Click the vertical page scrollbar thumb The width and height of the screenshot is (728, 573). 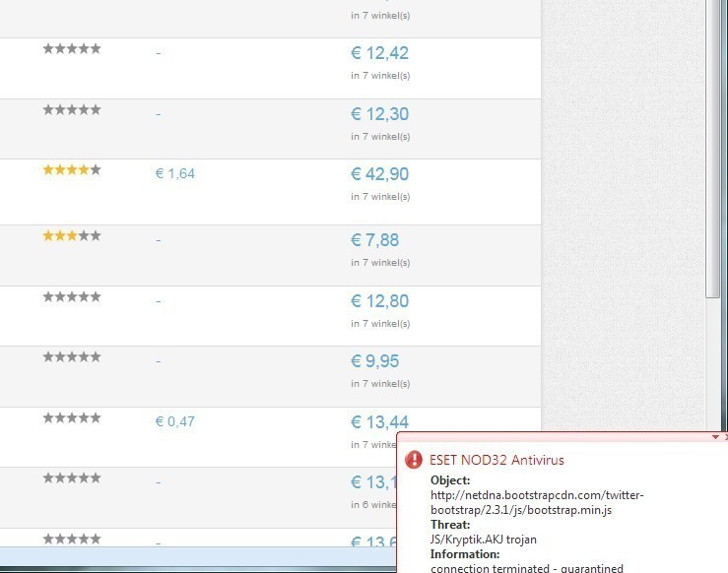[x=713, y=148]
